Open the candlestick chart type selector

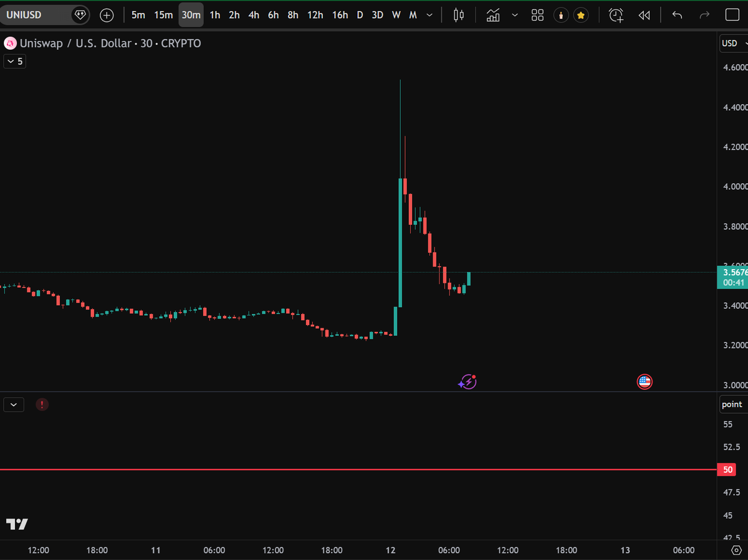click(x=459, y=15)
